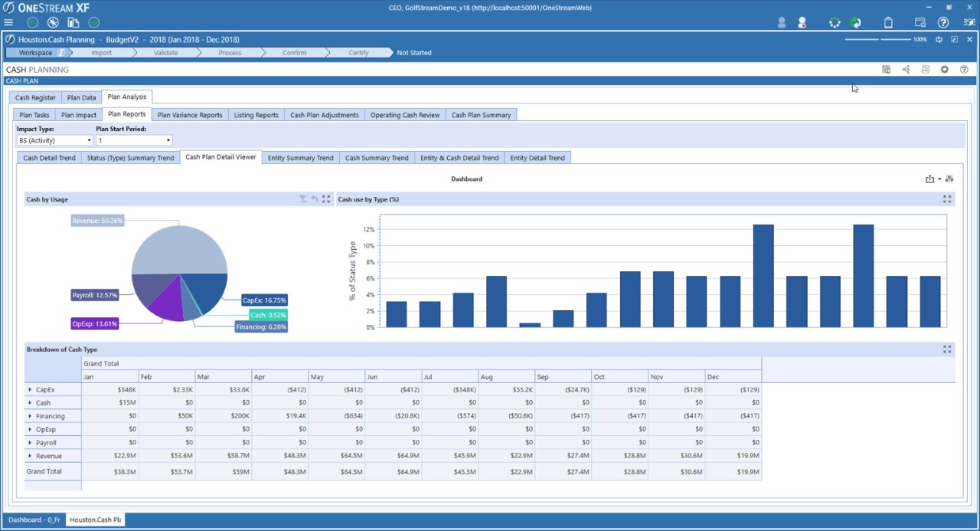Click the Process workflow step

coord(230,53)
